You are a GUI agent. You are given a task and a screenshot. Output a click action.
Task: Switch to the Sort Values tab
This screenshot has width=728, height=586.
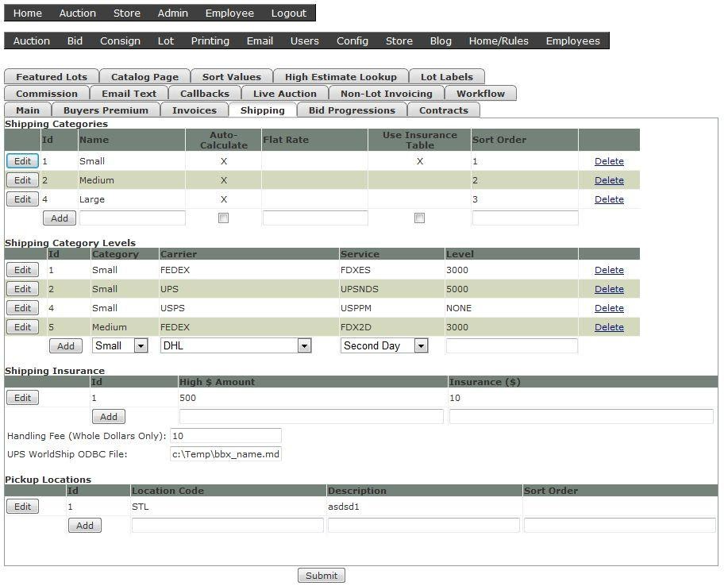pyautogui.click(x=232, y=76)
